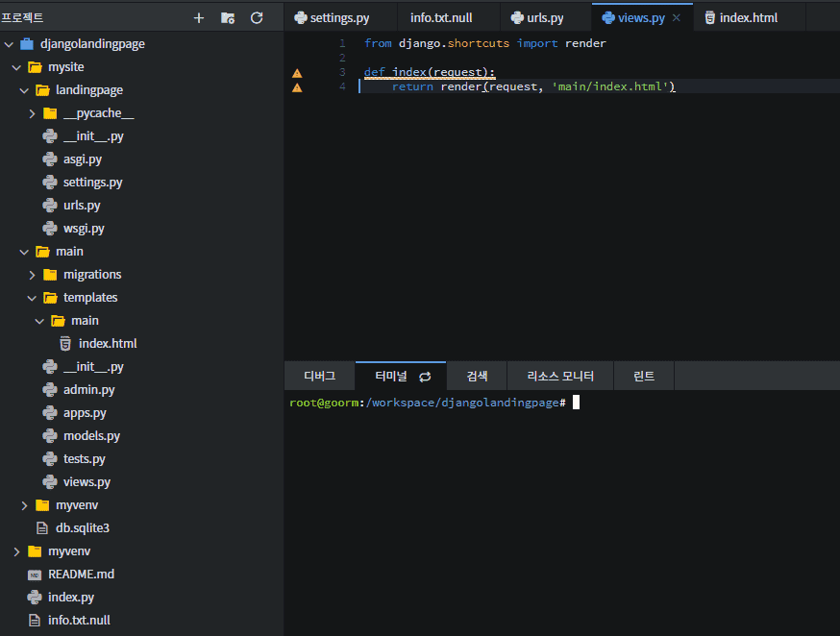Viewport: 840px width, 636px height.
Task: Collapse the djangolandingpage root node
Action: pos(9,44)
